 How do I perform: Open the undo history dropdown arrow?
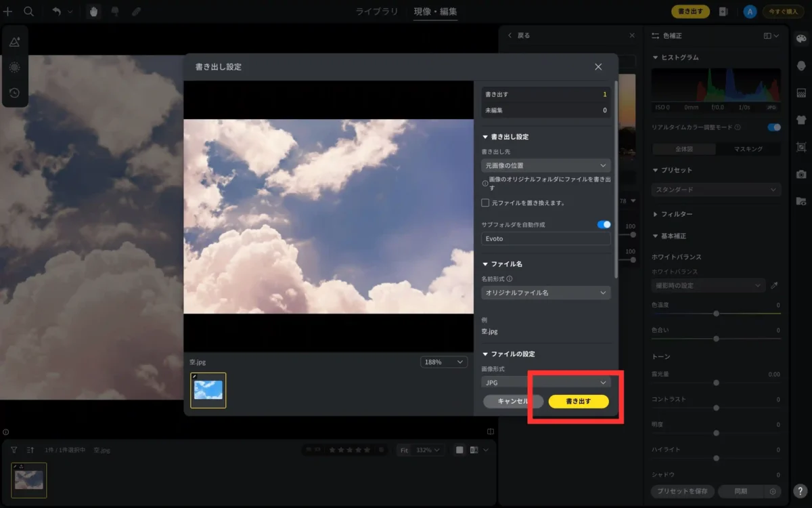(70, 12)
